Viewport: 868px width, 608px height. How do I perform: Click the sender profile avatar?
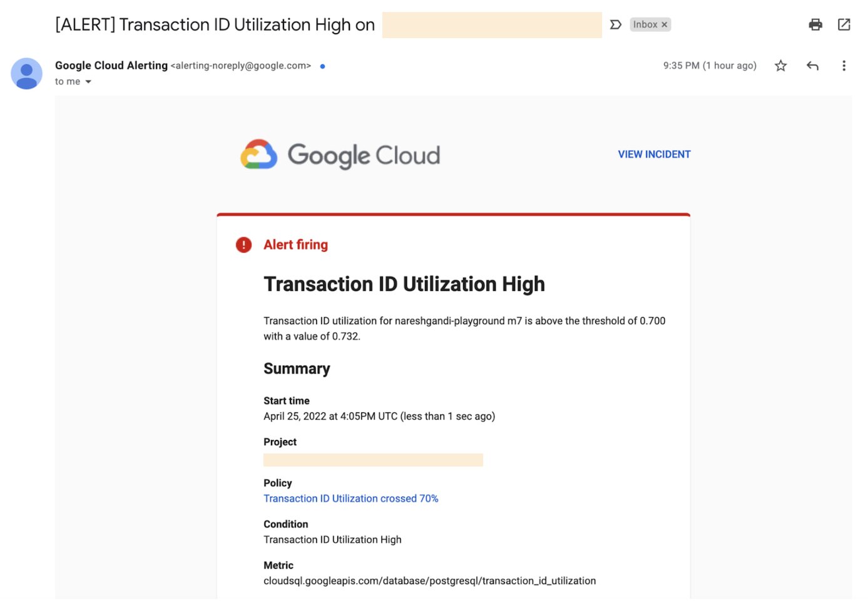coord(26,73)
